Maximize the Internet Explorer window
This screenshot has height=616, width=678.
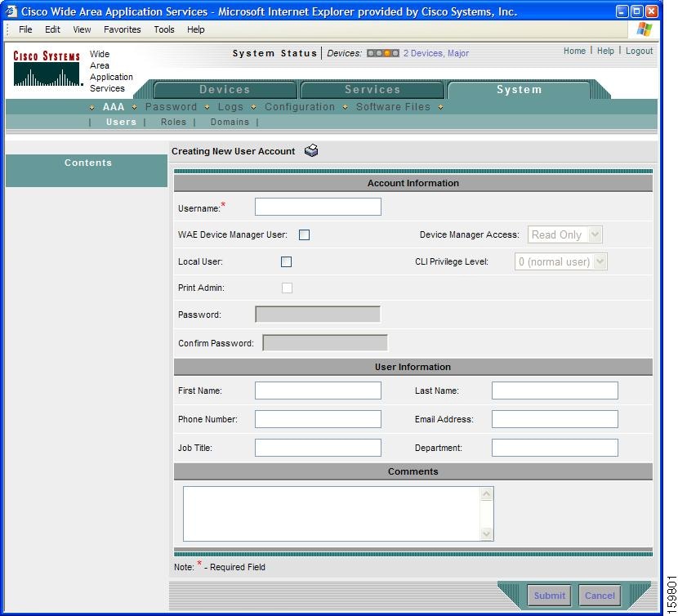pos(636,11)
